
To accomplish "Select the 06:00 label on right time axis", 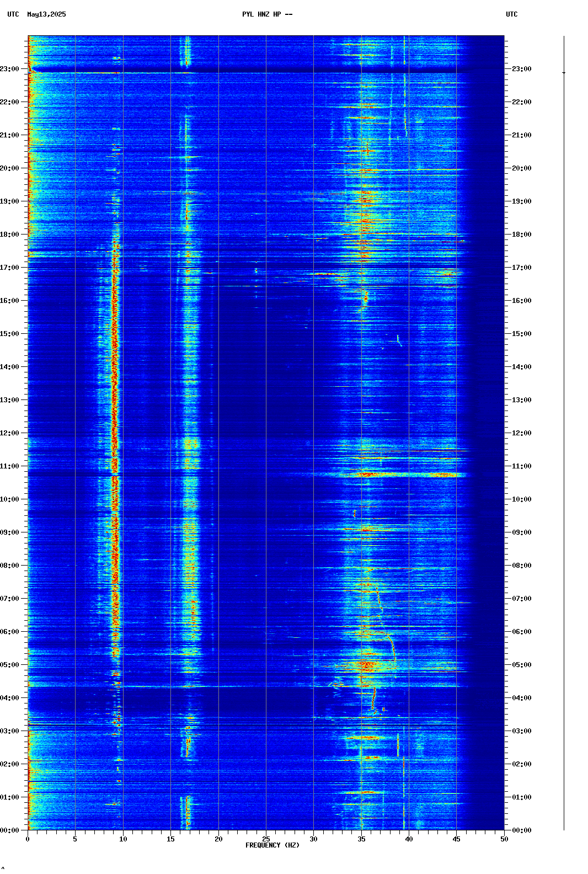I will click(x=522, y=632).
